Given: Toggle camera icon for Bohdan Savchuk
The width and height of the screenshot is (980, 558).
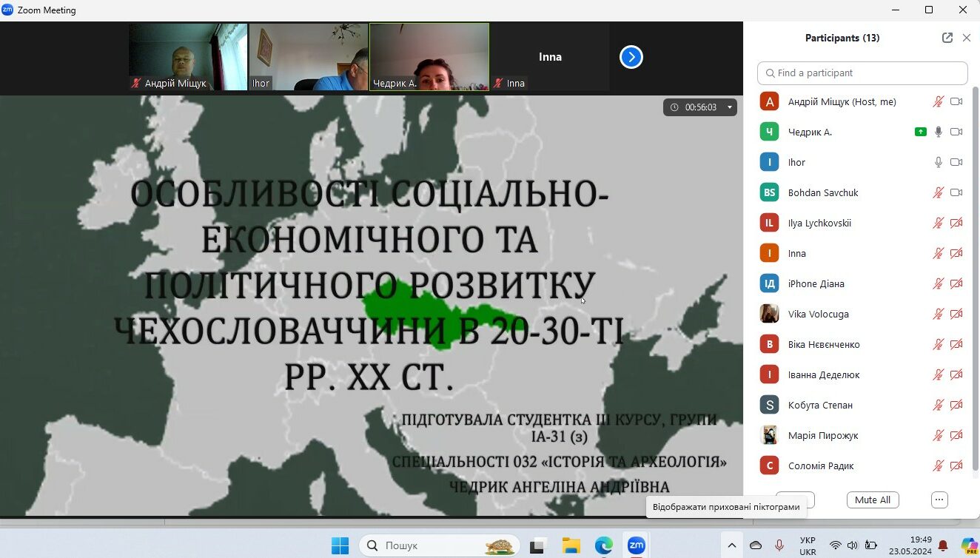Looking at the screenshot, I should tap(956, 192).
